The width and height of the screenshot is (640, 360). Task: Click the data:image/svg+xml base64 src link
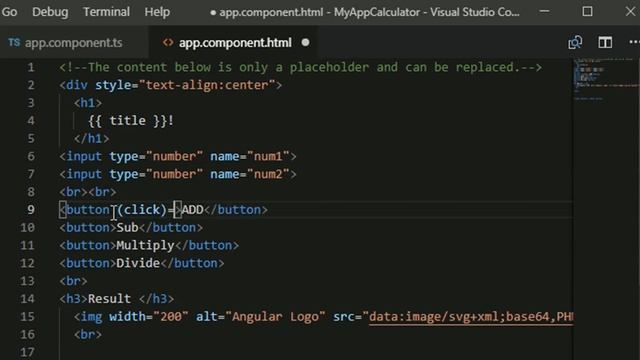(471, 317)
